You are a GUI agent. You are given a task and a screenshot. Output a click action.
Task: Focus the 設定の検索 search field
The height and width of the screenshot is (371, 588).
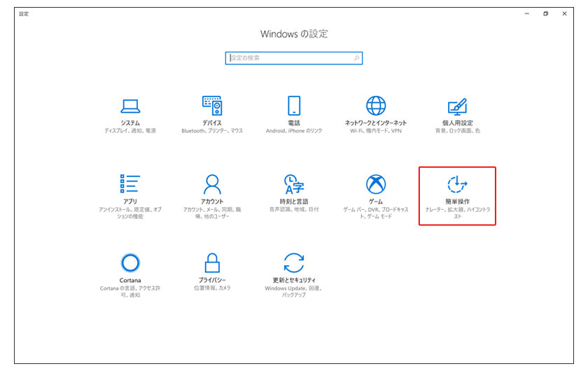coord(293,58)
